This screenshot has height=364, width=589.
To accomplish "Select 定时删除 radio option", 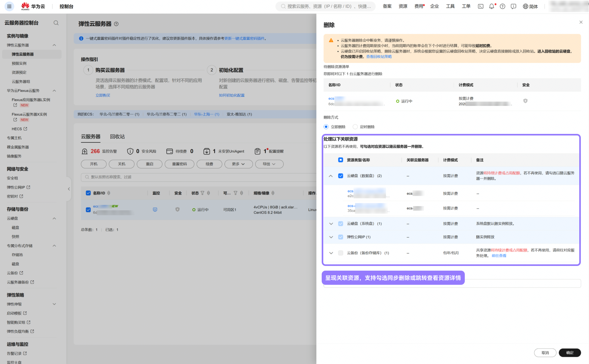I will click(355, 127).
